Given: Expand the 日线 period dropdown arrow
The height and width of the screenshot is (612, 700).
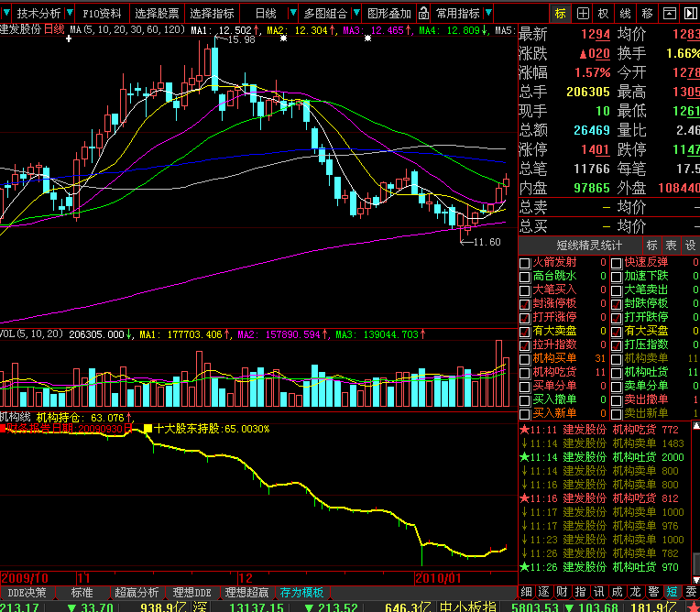Looking at the screenshot, I should click(293, 13).
